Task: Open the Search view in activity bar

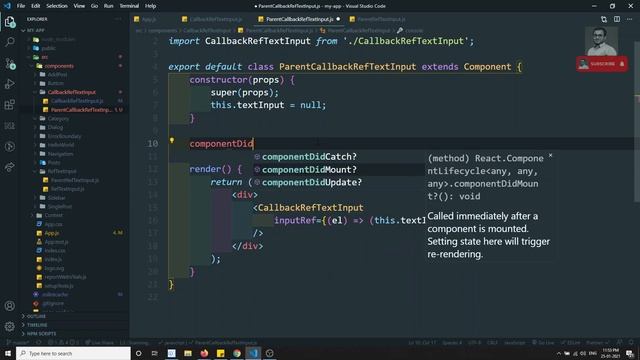Action: [x=10, y=42]
